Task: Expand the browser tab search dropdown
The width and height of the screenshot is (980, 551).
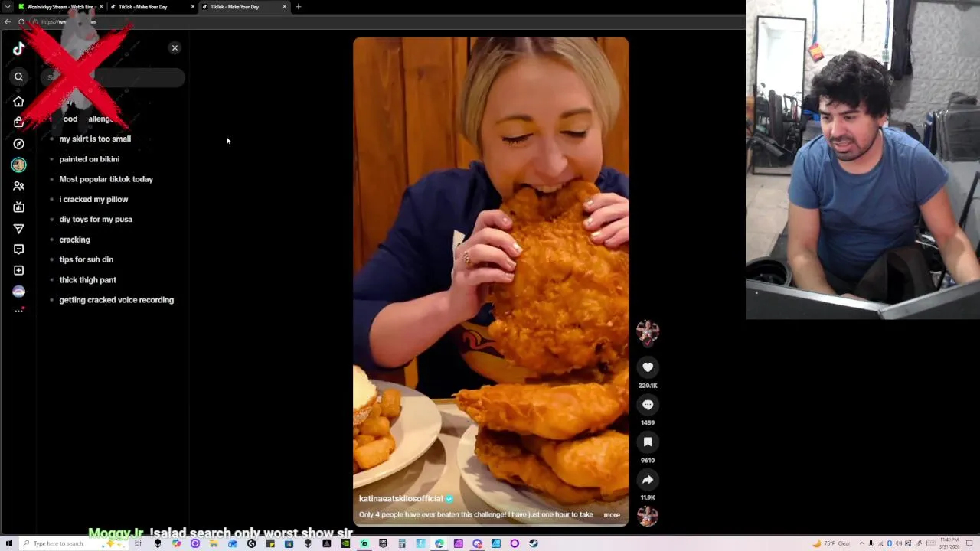Action: (x=8, y=7)
